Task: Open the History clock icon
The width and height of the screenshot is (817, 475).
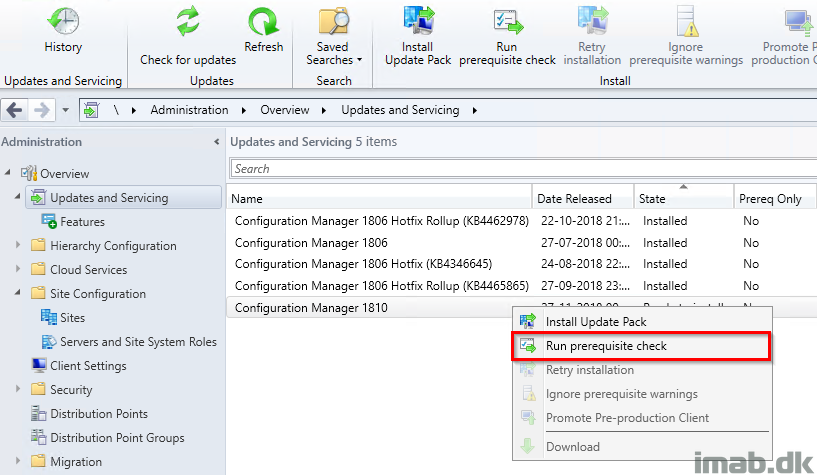Action: (x=63, y=21)
